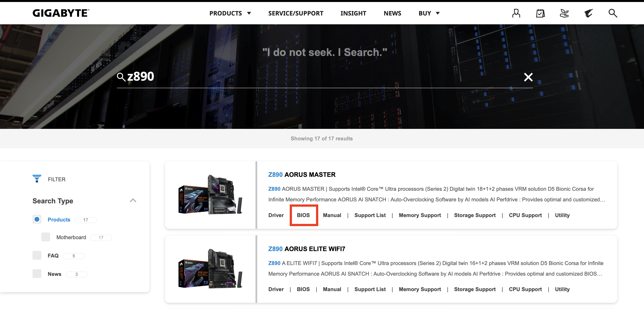Enable the Motherboard filter checkbox
This screenshot has height=309, width=644.
(x=46, y=237)
